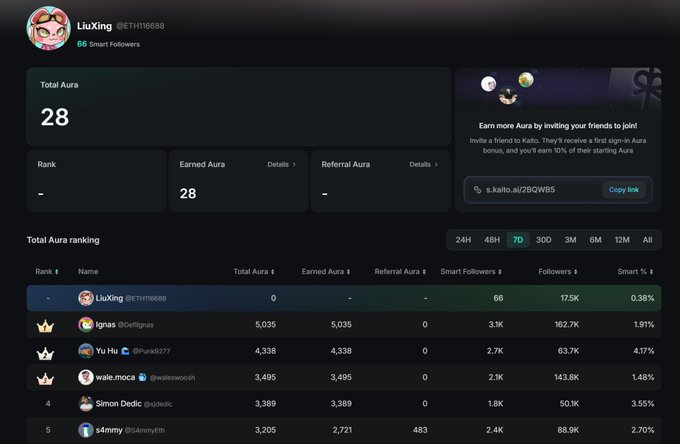
Task: Click Yu Hu Total Aura value 4,338
Action: [x=265, y=351]
